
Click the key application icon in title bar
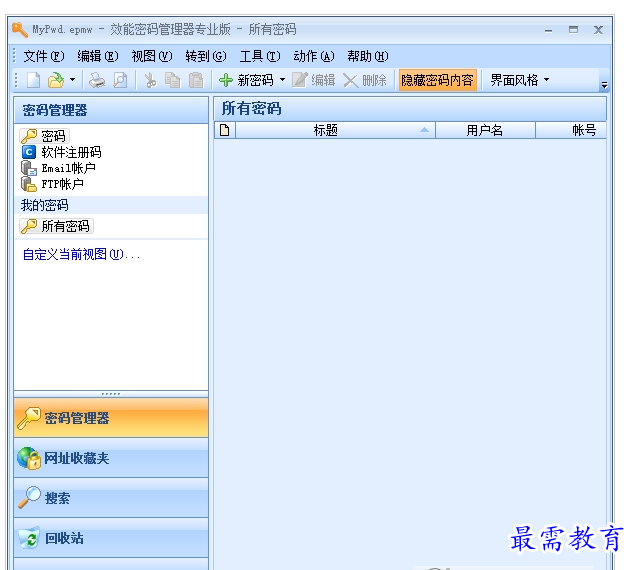[20, 30]
